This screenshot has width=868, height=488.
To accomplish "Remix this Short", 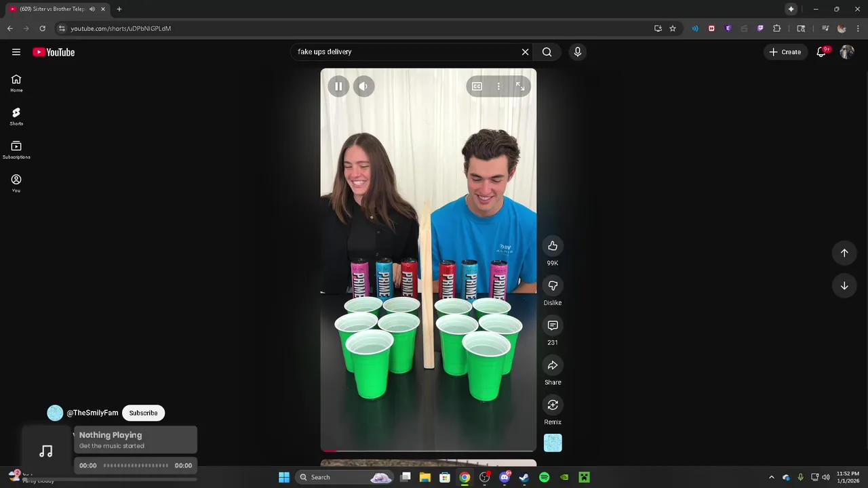I will (x=553, y=405).
